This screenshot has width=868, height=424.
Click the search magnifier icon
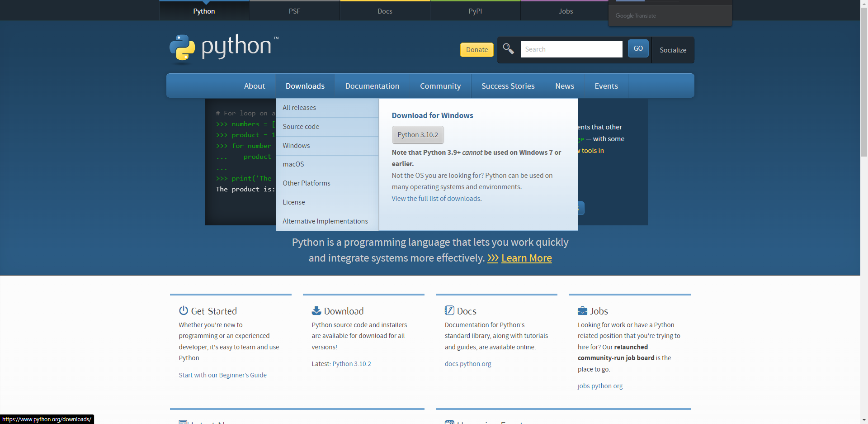[508, 49]
